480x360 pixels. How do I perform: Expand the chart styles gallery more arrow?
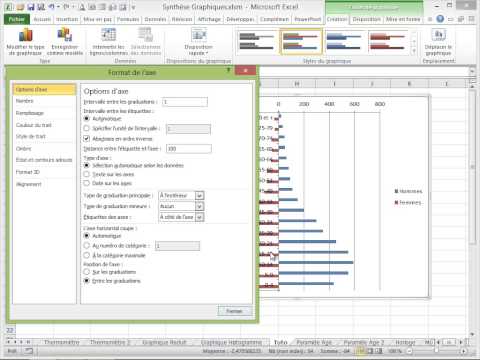pos(414,51)
